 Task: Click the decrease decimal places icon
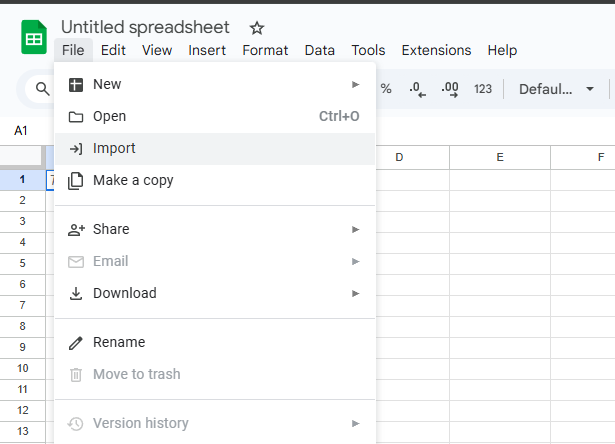(418, 89)
